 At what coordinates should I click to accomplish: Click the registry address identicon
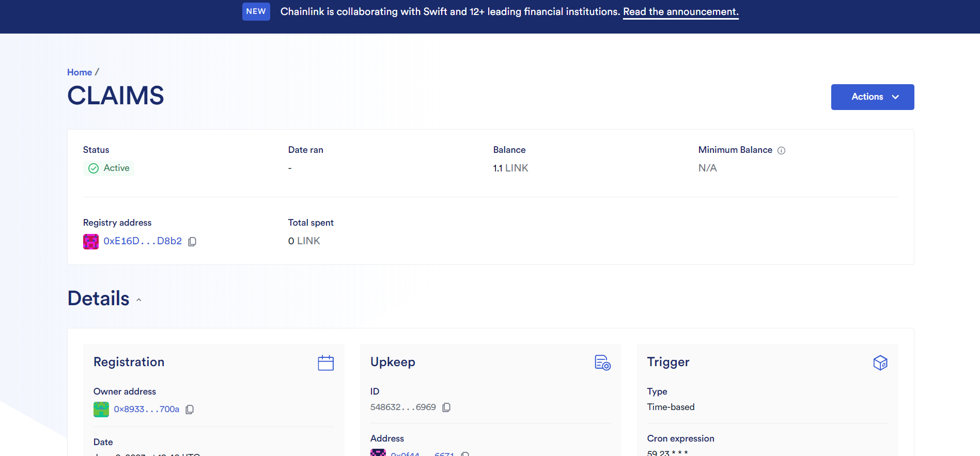click(x=91, y=242)
